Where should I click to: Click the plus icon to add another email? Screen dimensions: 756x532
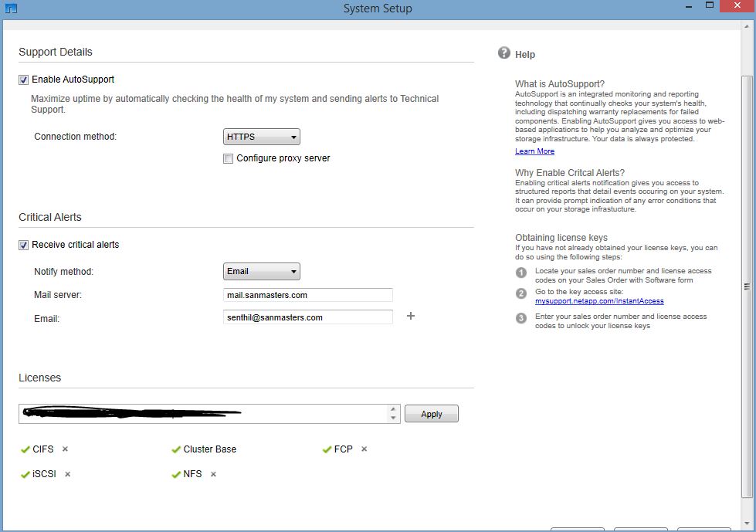pos(410,316)
